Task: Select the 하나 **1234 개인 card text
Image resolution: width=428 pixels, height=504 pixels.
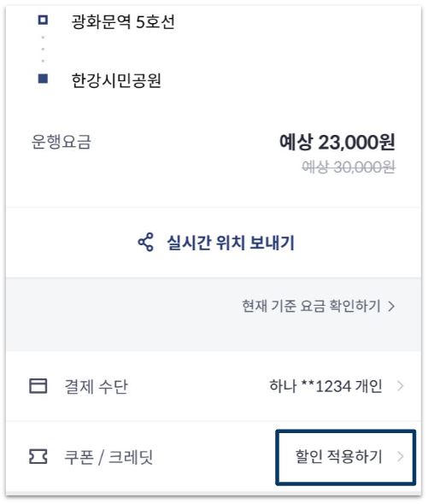Action: click(x=325, y=386)
